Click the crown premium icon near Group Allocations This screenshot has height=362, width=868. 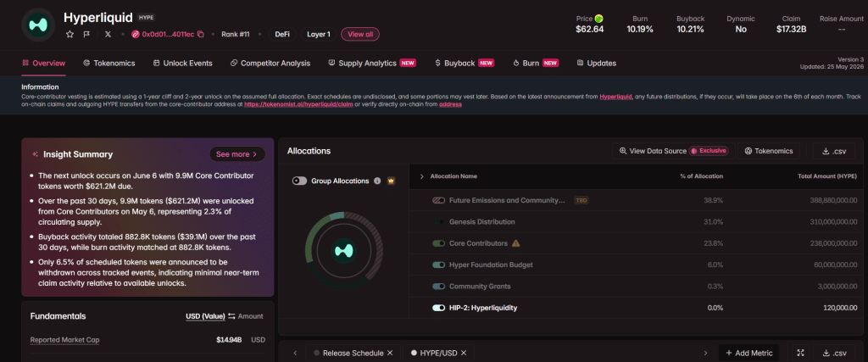pyautogui.click(x=392, y=181)
